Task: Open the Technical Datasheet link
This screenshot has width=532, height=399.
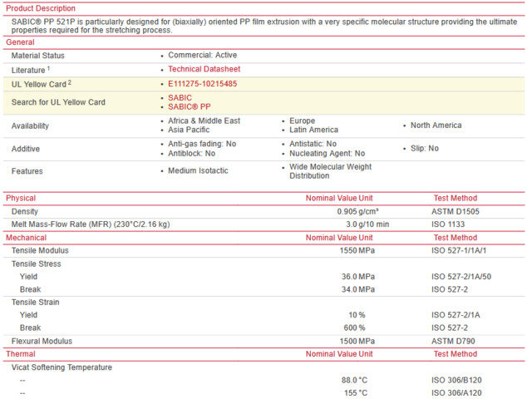Action: click(204, 69)
